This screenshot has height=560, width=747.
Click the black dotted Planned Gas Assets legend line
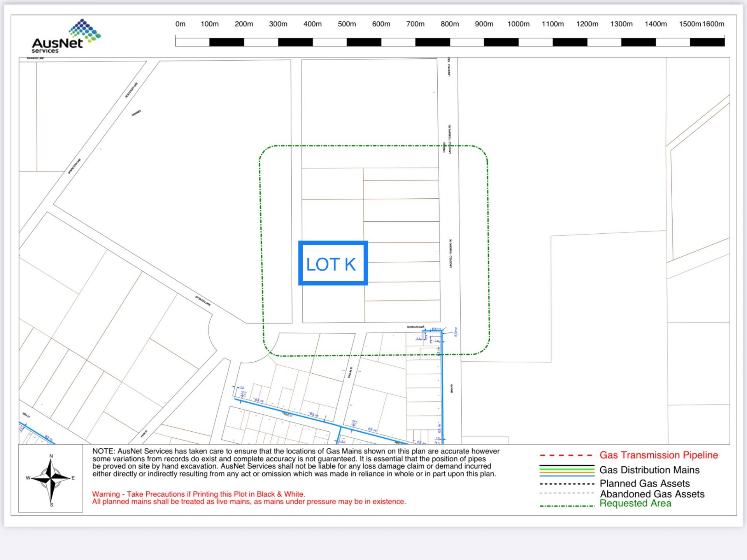567,484
